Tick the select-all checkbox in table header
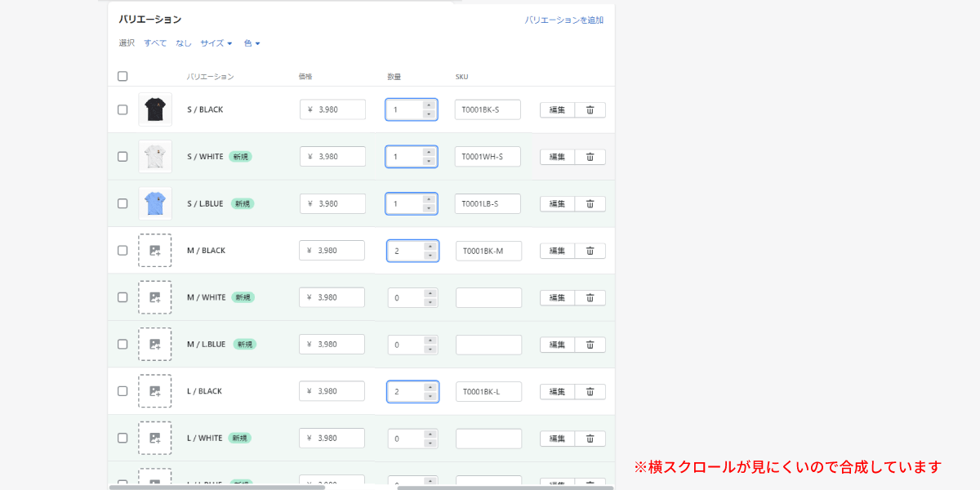Image resolution: width=980 pixels, height=490 pixels. click(x=122, y=76)
